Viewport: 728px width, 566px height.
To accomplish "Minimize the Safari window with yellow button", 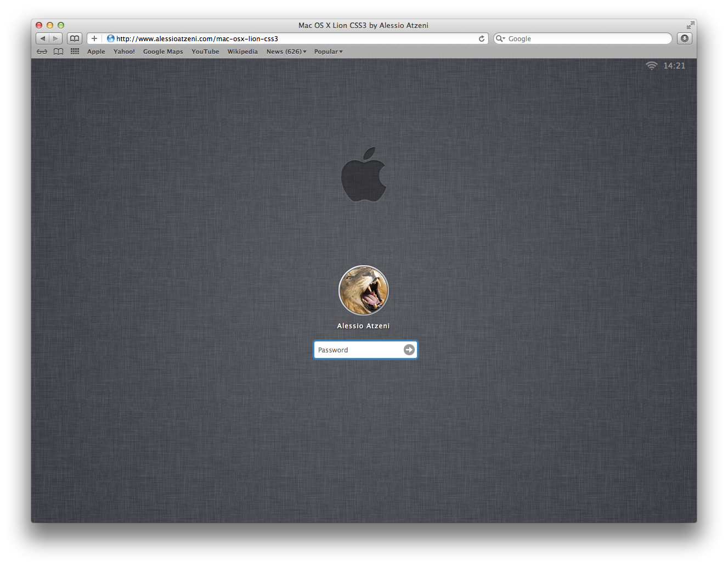I will 50,25.
